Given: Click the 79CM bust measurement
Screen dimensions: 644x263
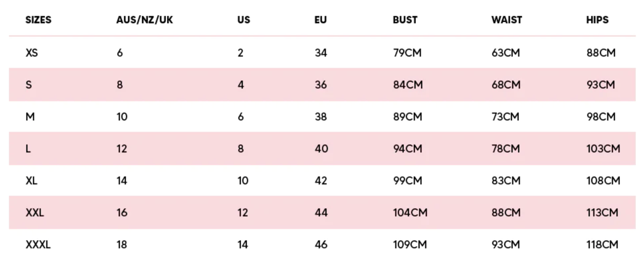Looking at the screenshot, I should (407, 53).
